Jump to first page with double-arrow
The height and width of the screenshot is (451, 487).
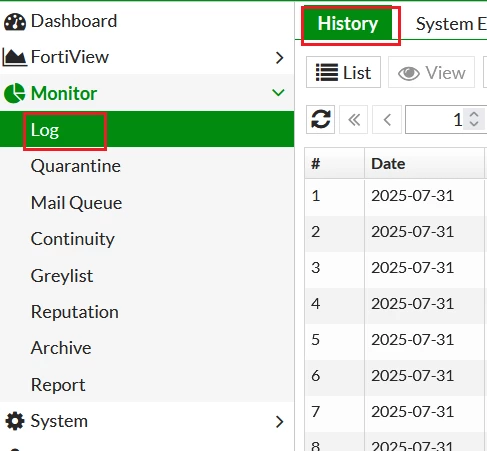(354, 119)
